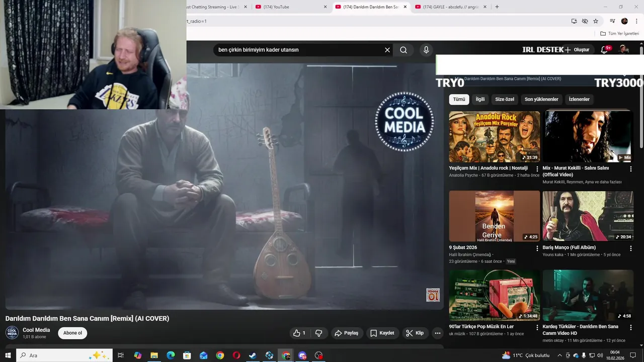Open the Barış Manço album thumbnail
This screenshot has width=644, height=362.
click(x=588, y=216)
